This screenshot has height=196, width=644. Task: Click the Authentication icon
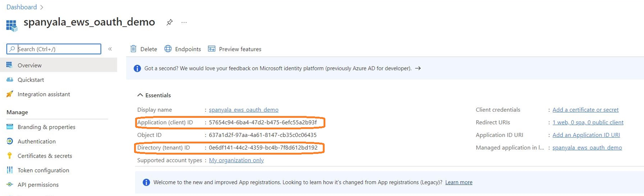click(9, 141)
